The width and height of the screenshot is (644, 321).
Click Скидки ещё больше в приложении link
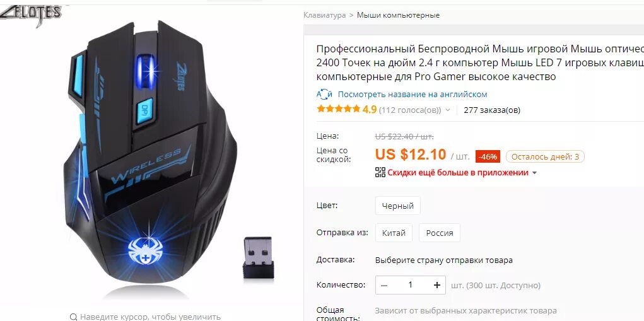click(x=458, y=172)
